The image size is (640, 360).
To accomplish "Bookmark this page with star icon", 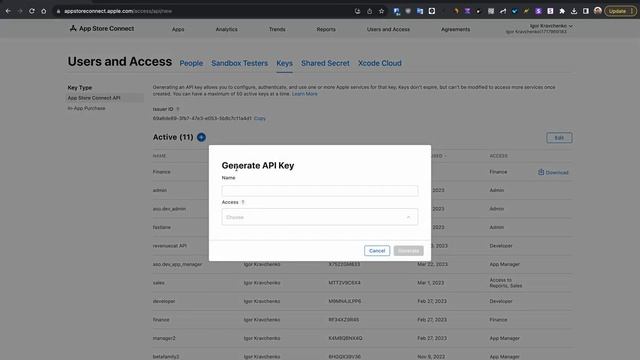I will 381,11.
